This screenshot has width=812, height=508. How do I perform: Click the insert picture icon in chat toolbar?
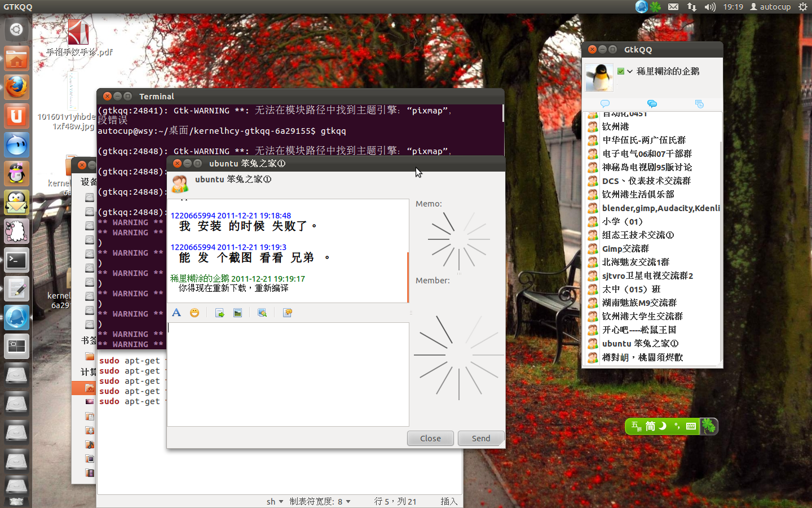pyautogui.click(x=237, y=313)
